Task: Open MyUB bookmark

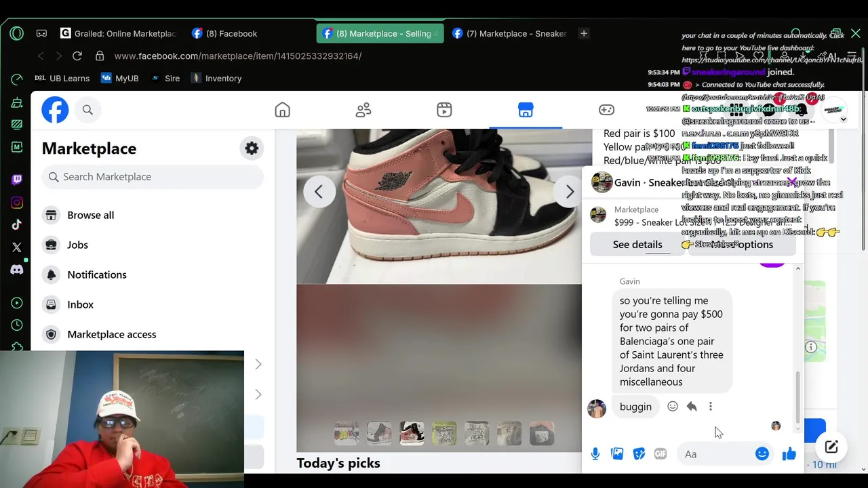Action: [120, 78]
